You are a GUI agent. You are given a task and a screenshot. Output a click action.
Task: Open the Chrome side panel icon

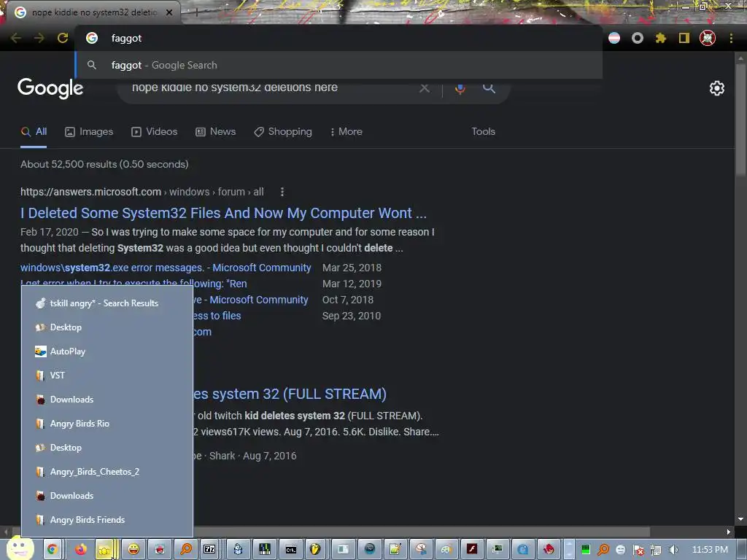tap(684, 38)
